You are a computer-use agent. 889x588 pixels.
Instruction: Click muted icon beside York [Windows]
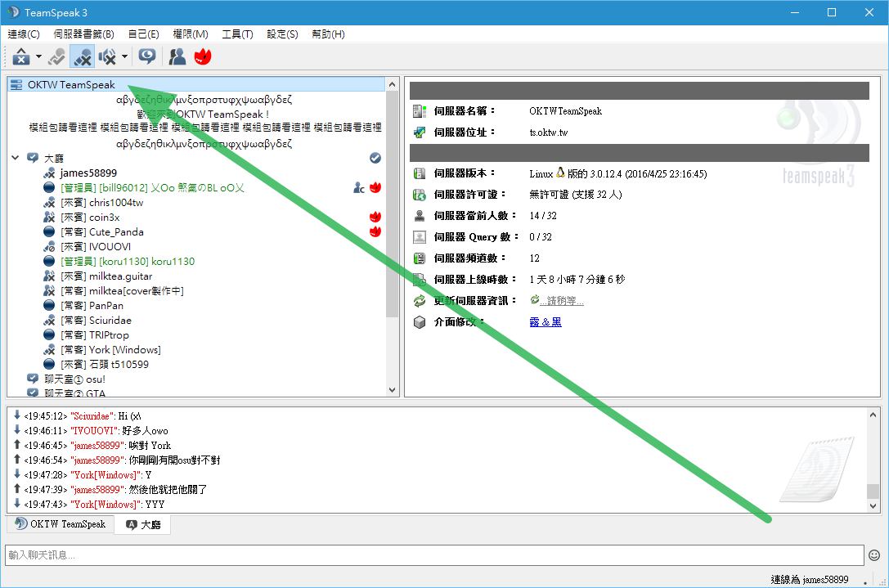49,350
